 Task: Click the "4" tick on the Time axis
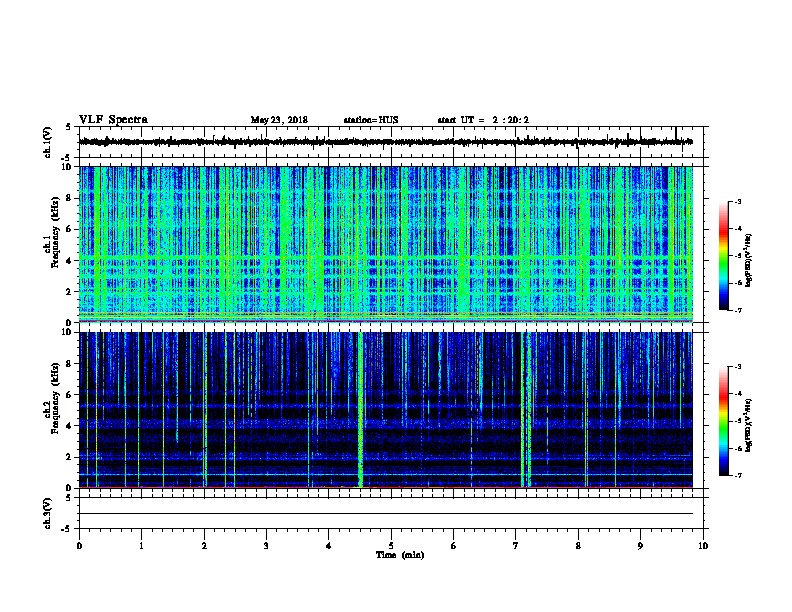(x=328, y=546)
